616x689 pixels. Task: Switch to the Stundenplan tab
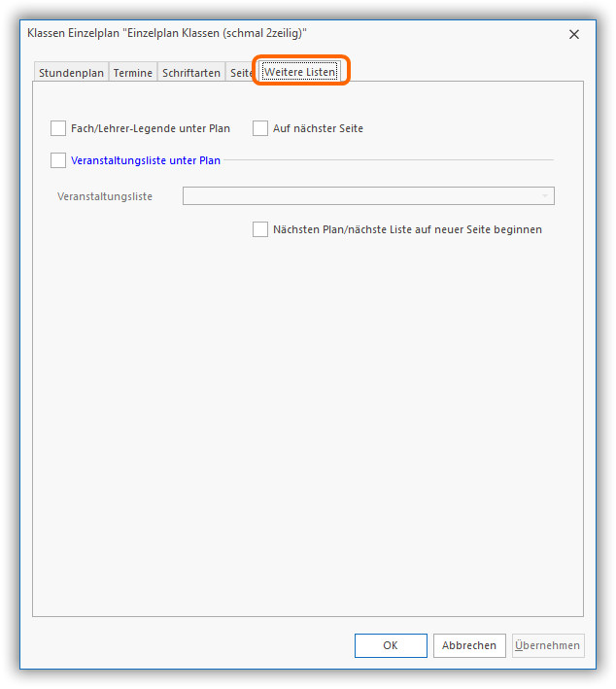click(71, 73)
